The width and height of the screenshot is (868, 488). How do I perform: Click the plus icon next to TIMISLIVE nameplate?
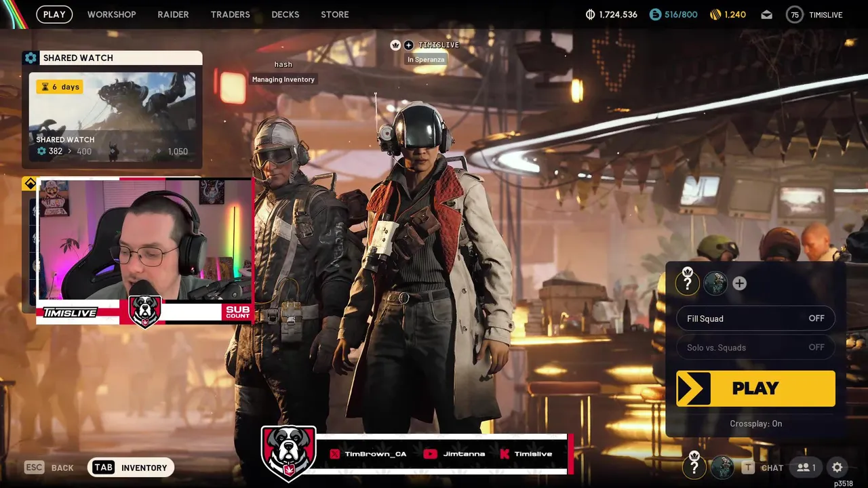408,45
